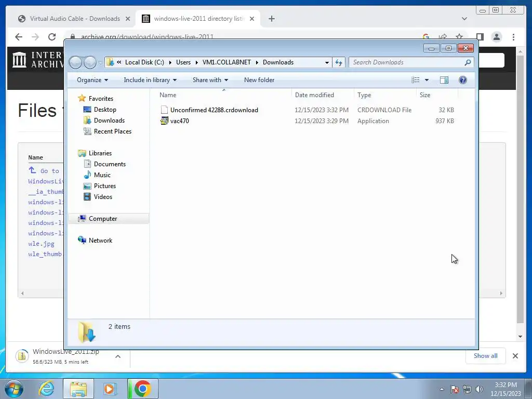Click the search magnifier icon in Explorer
Screen dimensions: 532x399
point(468,62)
